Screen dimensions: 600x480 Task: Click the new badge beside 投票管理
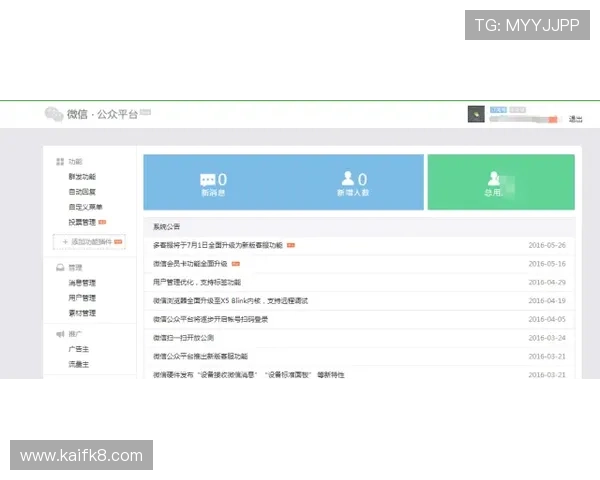coord(102,222)
